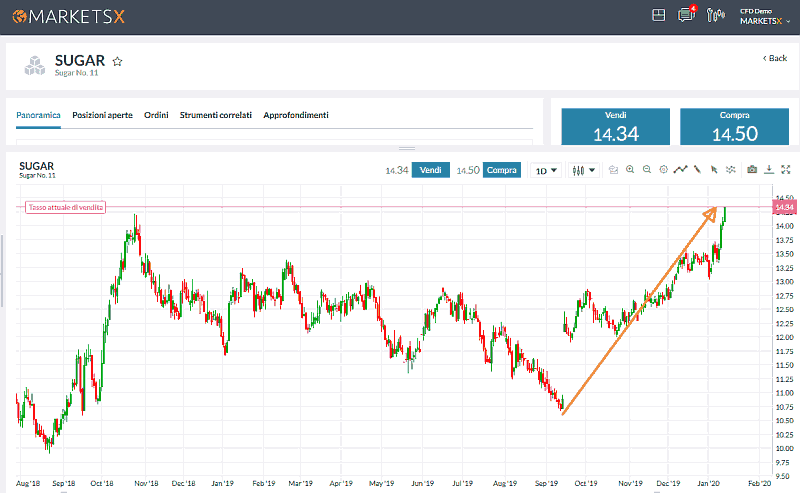Open the trading tools candlestick icon
Image resolution: width=800 pixels, height=493 pixels.
pyautogui.click(x=715, y=15)
